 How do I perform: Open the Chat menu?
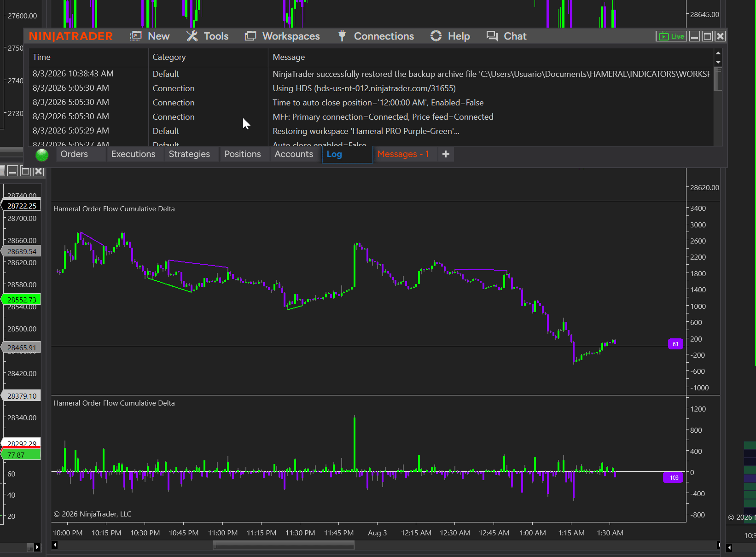506,36
